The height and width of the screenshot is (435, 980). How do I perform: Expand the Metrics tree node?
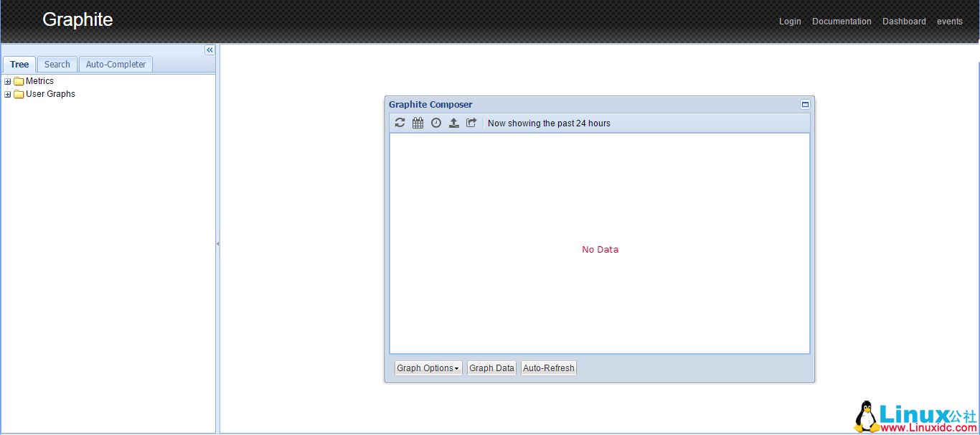click(x=8, y=81)
